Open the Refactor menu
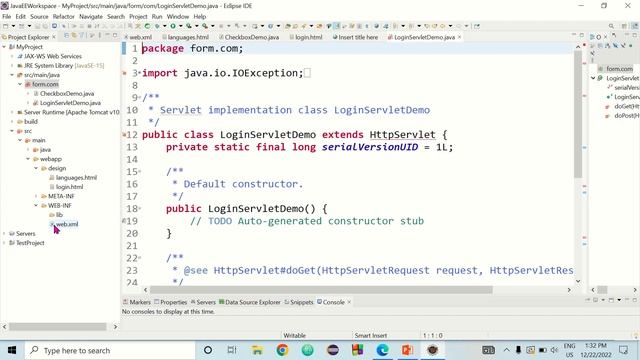Viewport: 640px width, 360px height. (63, 17)
